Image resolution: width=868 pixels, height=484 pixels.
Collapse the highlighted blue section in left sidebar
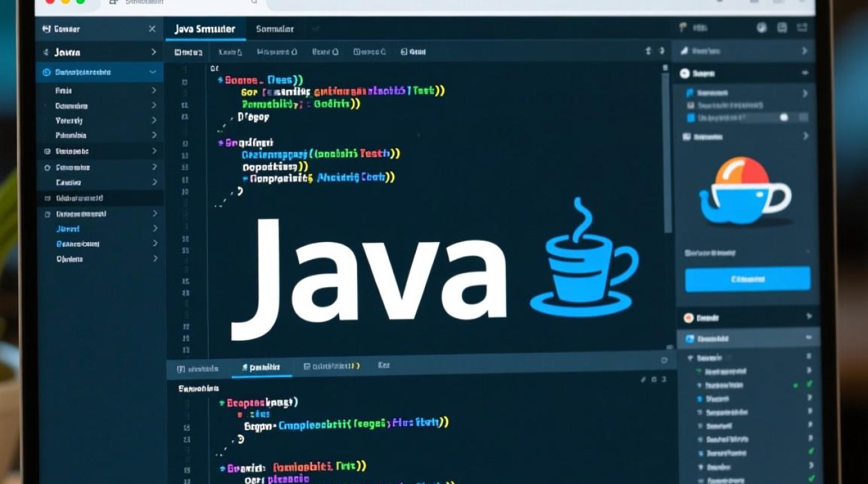(152, 72)
